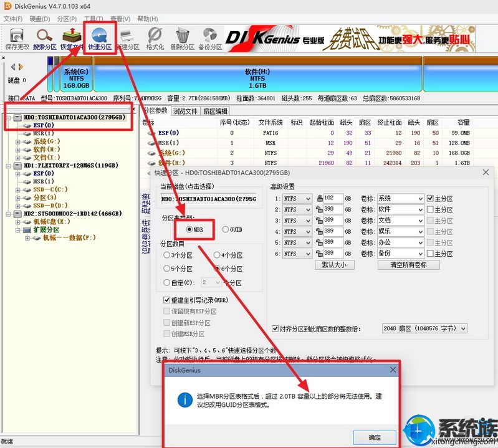
Task: Click 清空所有卷标 button
Action: [408, 265]
